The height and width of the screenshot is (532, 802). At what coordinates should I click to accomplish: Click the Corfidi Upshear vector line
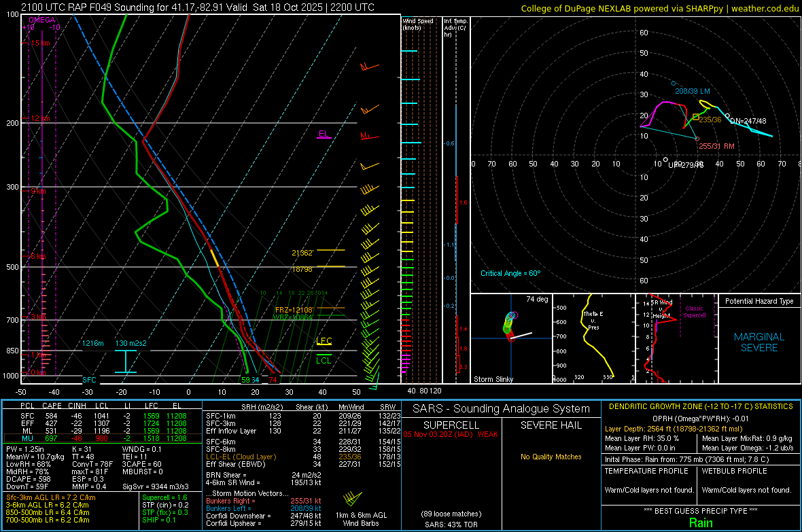pyautogui.click(x=264, y=523)
